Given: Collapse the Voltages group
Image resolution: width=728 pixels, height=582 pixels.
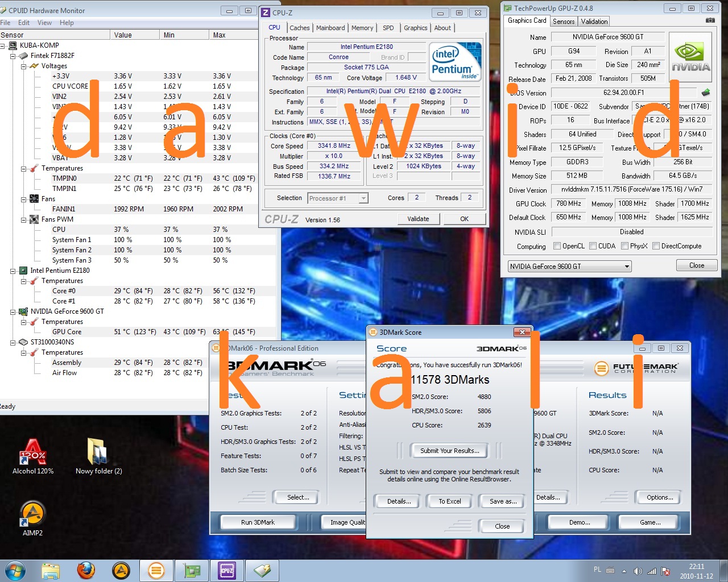Looking at the screenshot, I should (24, 66).
